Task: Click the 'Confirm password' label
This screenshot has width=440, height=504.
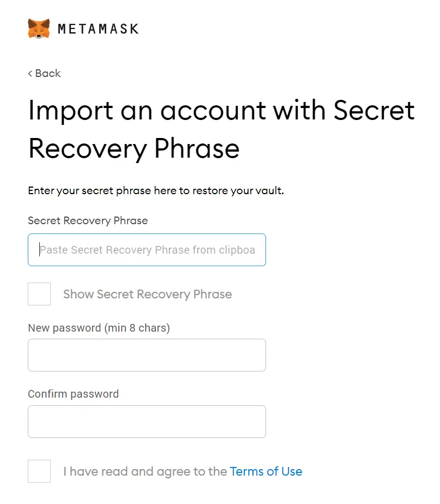Action: click(x=73, y=394)
